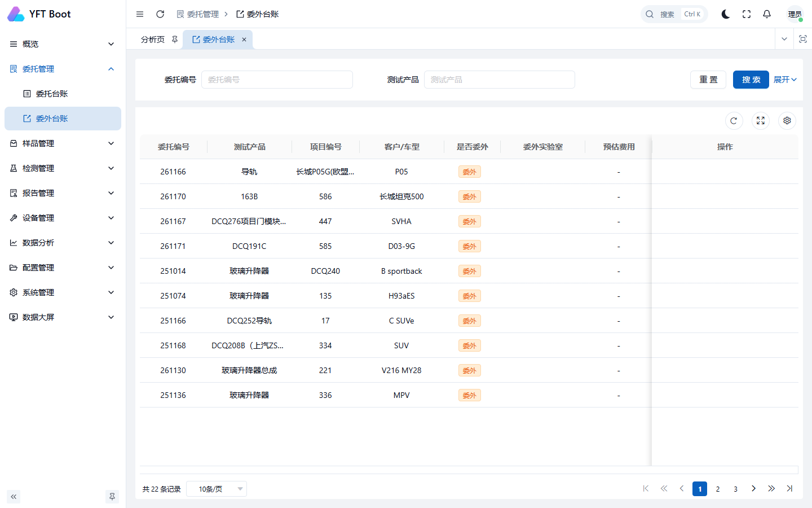Open the global search box
The width and height of the screenshot is (812, 508).
point(674,14)
